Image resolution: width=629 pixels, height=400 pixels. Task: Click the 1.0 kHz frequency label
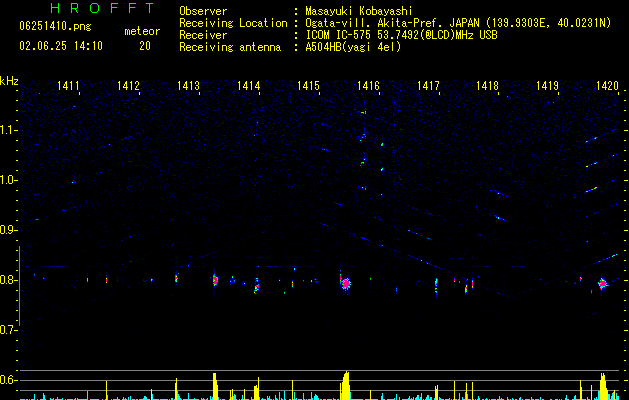click(9, 180)
